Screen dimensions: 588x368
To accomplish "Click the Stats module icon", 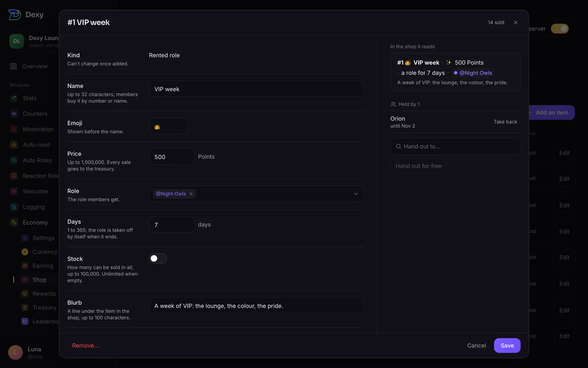I will pyautogui.click(x=14, y=98).
